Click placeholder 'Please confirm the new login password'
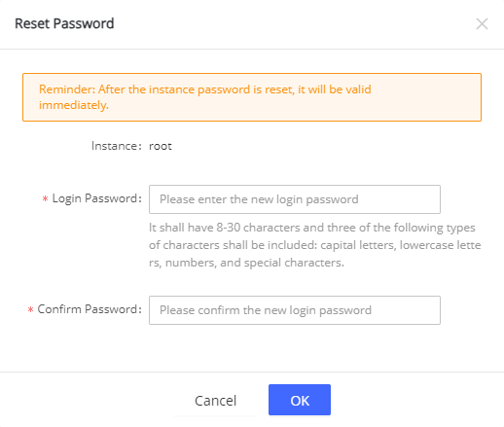The image size is (504, 427). point(266,310)
